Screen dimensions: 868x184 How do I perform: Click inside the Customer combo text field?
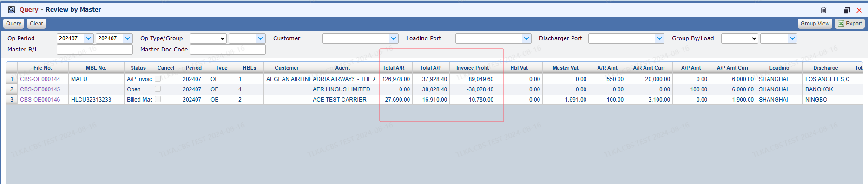356,38
